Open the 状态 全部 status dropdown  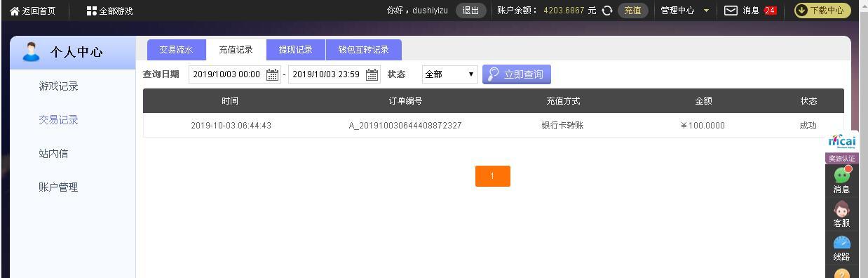click(x=449, y=74)
